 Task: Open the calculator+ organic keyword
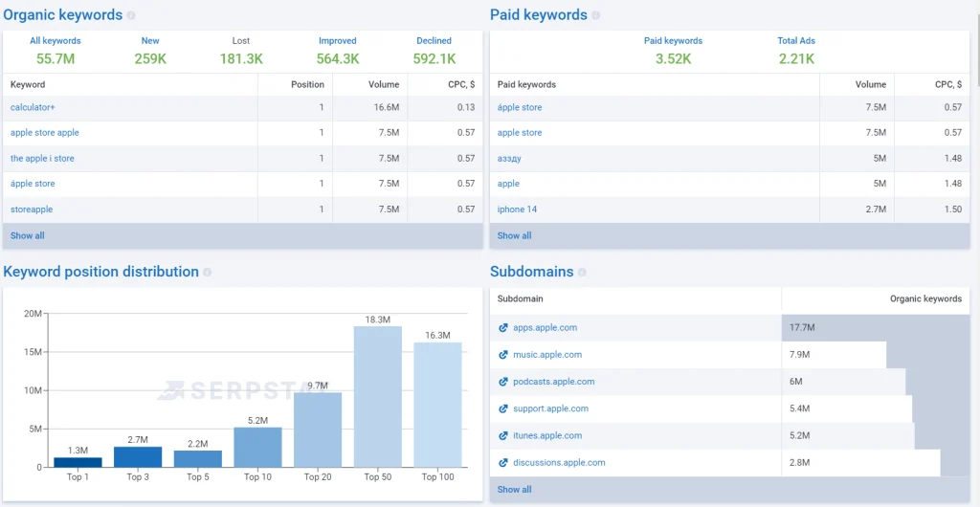(x=33, y=107)
